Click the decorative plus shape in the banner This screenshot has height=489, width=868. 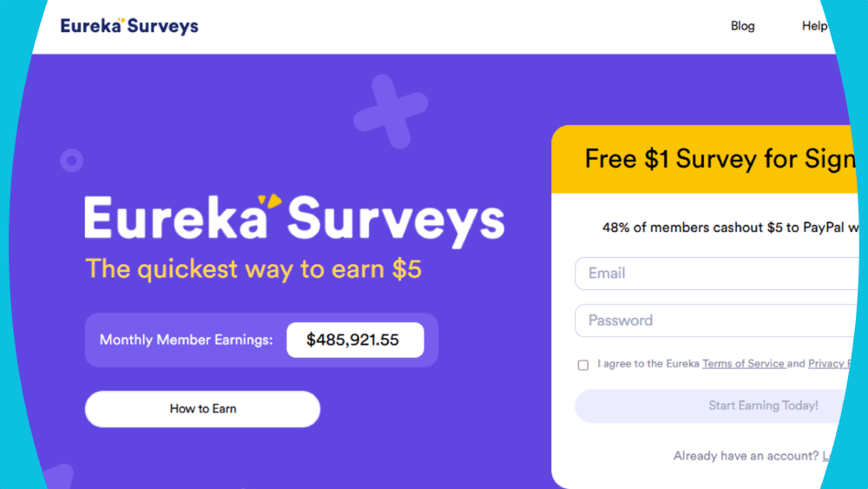pyautogui.click(x=390, y=110)
